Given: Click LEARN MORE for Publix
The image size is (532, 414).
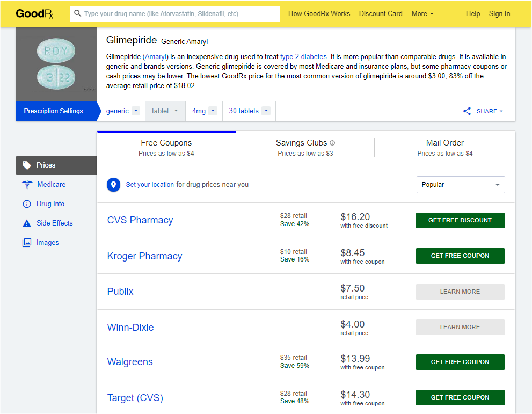Looking at the screenshot, I should 460,292.
